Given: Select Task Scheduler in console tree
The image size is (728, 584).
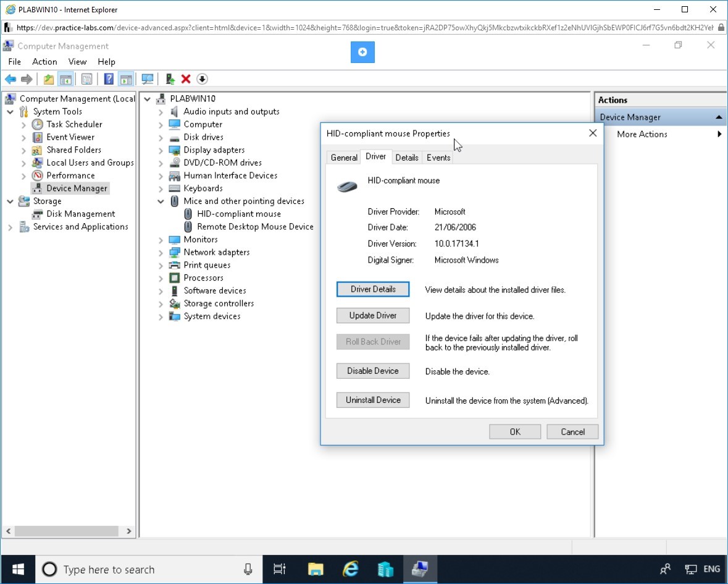Looking at the screenshot, I should click(74, 124).
